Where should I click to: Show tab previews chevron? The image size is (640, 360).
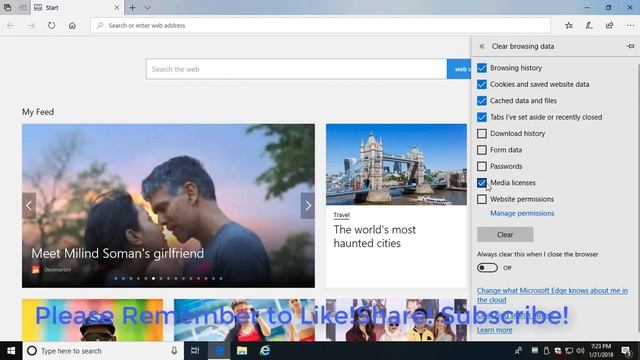(147, 7)
